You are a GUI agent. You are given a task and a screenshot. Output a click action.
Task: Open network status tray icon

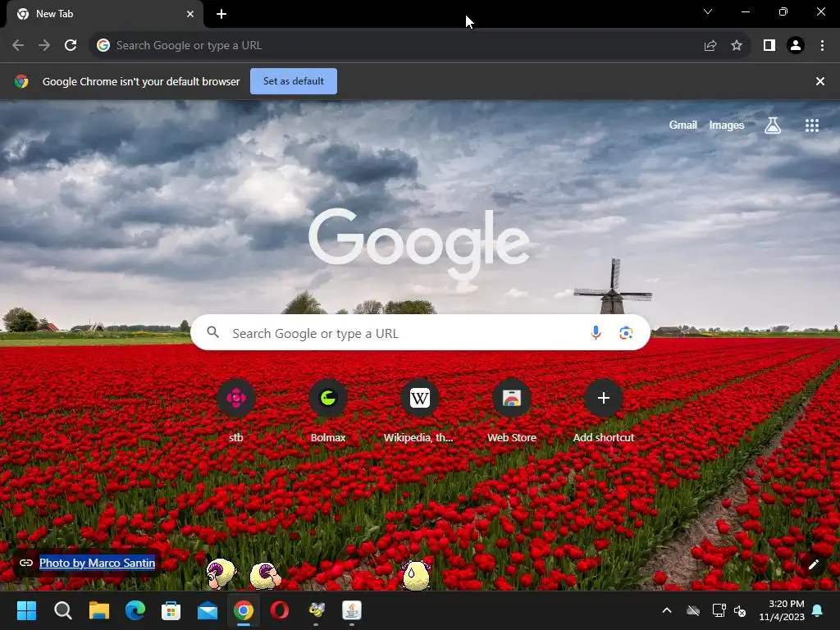click(x=719, y=610)
